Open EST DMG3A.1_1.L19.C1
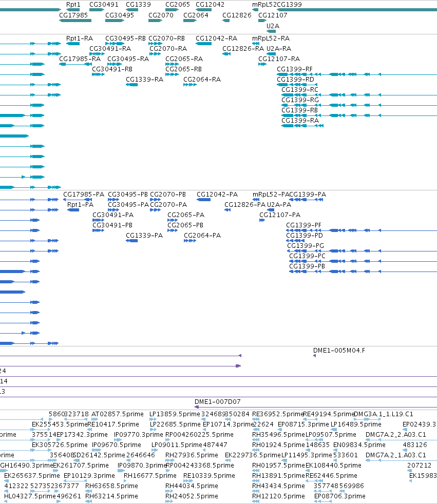437x504 pixels. [368, 419]
